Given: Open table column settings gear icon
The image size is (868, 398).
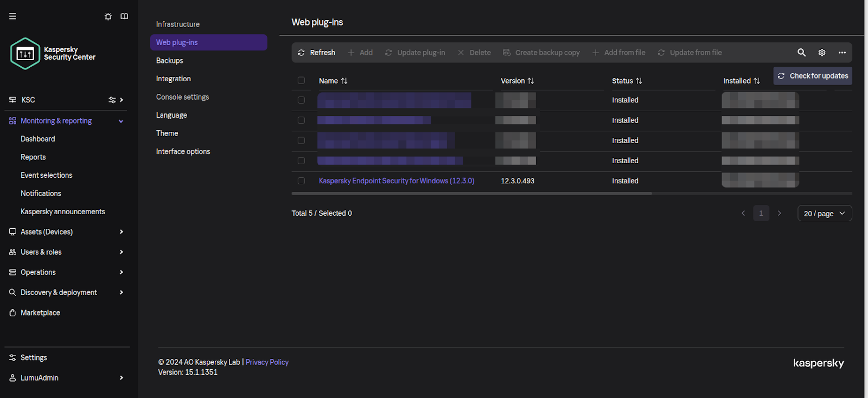Looking at the screenshot, I should pyautogui.click(x=822, y=53).
